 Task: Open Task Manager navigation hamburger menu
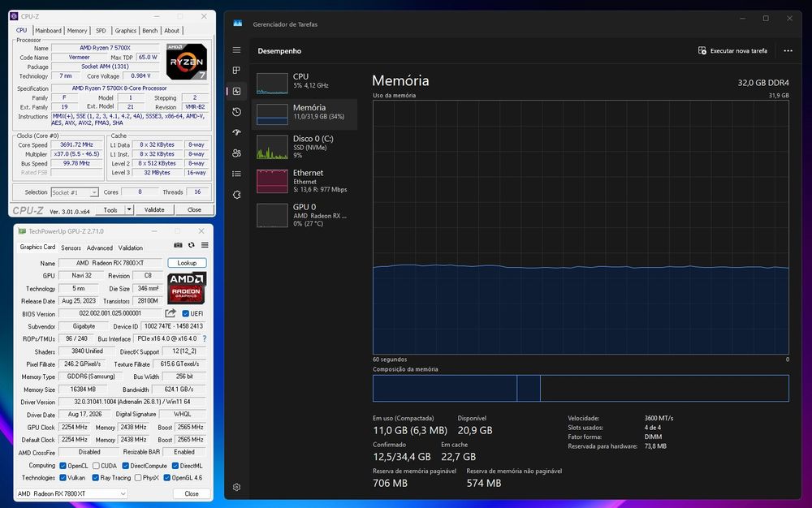(x=236, y=50)
